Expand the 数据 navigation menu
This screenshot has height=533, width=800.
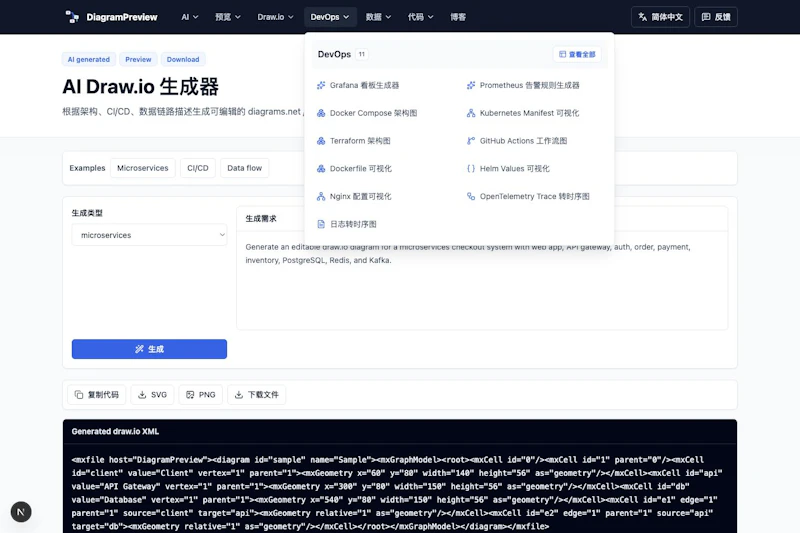pyautogui.click(x=378, y=17)
